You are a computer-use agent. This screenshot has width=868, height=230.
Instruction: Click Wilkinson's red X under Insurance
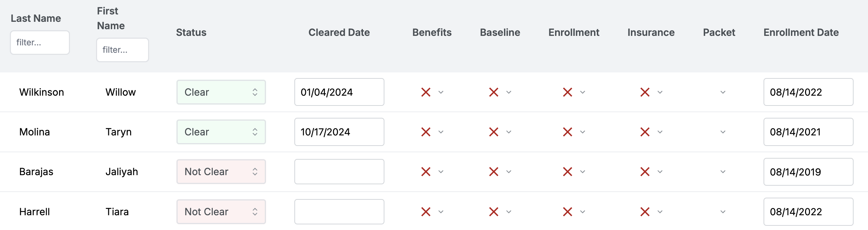(x=645, y=92)
